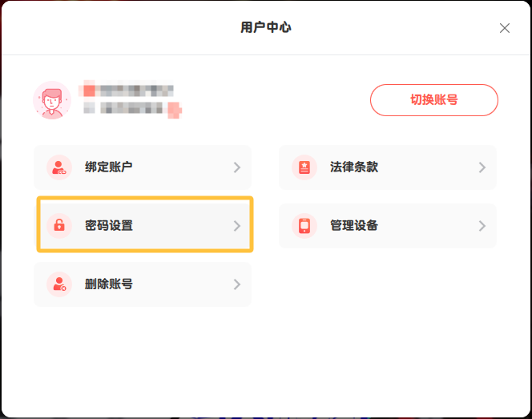Select the 管理设备 text label
This screenshot has width=532, height=419.
click(354, 226)
